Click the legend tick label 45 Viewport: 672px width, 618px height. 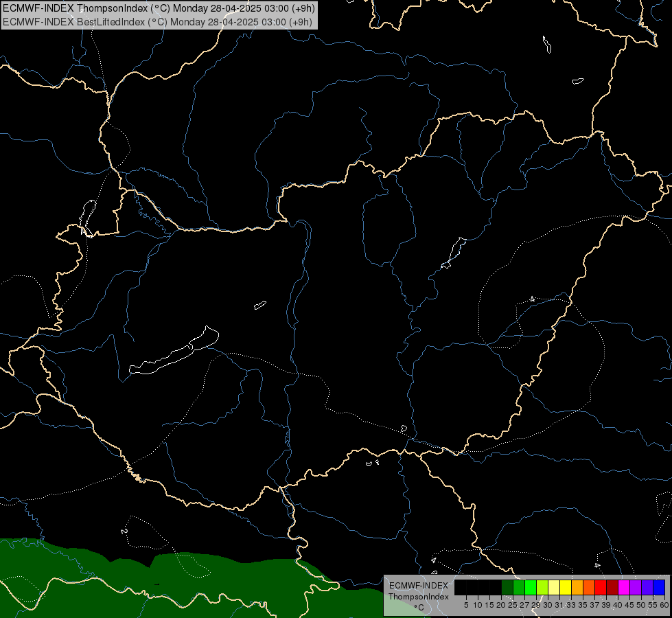click(629, 605)
